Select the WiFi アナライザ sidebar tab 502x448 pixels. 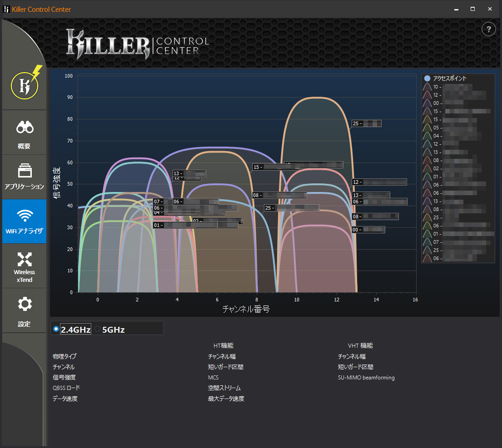25,222
